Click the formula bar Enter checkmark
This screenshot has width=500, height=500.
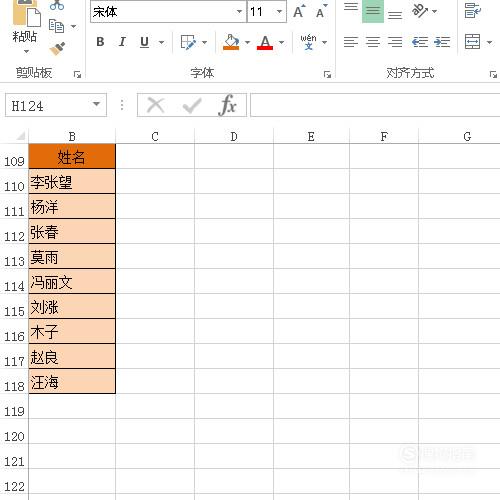coord(192,106)
